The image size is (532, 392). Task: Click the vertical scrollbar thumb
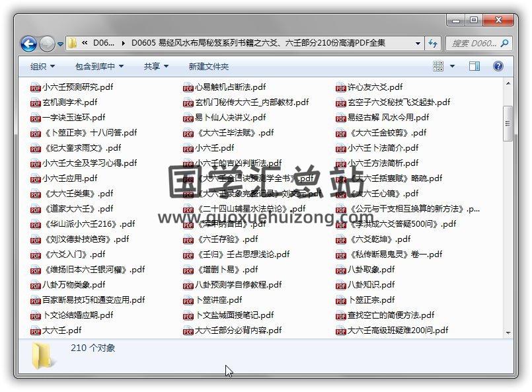pos(508,124)
